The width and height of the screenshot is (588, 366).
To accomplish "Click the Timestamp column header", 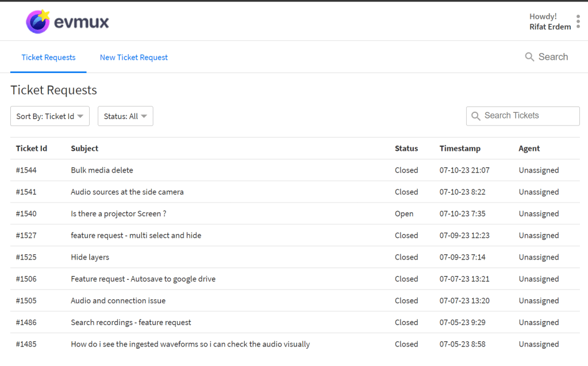I will [460, 148].
